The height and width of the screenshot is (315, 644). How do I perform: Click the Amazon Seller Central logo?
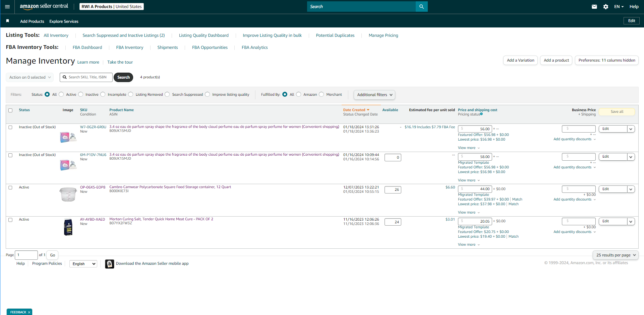coord(44,6)
